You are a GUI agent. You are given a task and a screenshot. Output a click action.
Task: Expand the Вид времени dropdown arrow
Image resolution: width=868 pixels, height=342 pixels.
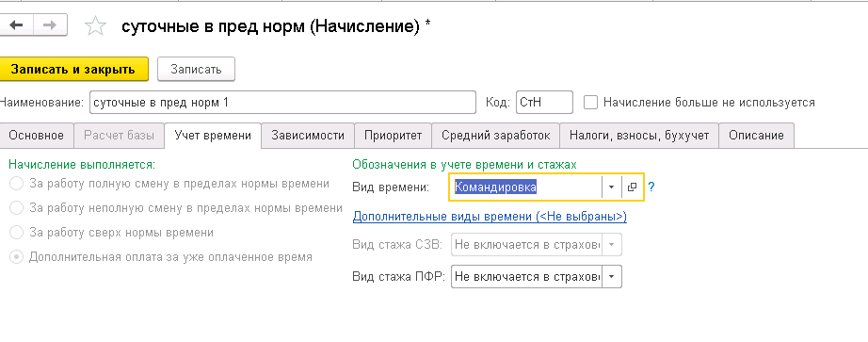611,187
